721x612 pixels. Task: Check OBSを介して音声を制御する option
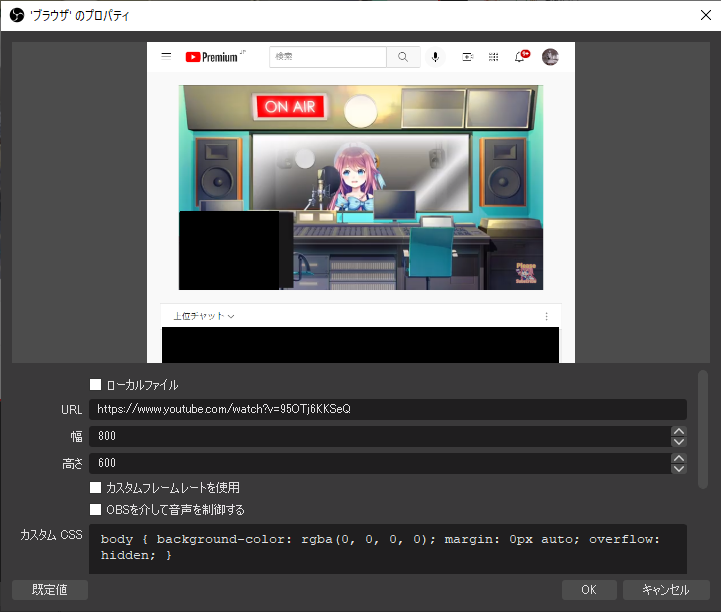(x=96, y=509)
